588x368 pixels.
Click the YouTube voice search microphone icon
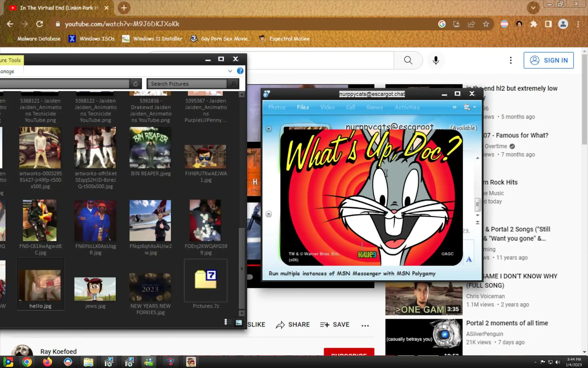[436, 60]
